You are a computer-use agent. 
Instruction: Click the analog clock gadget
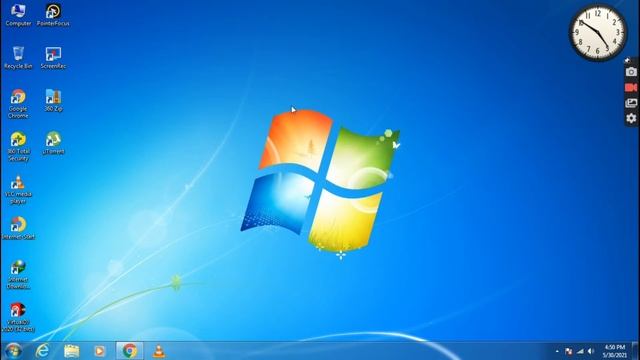pos(598,33)
